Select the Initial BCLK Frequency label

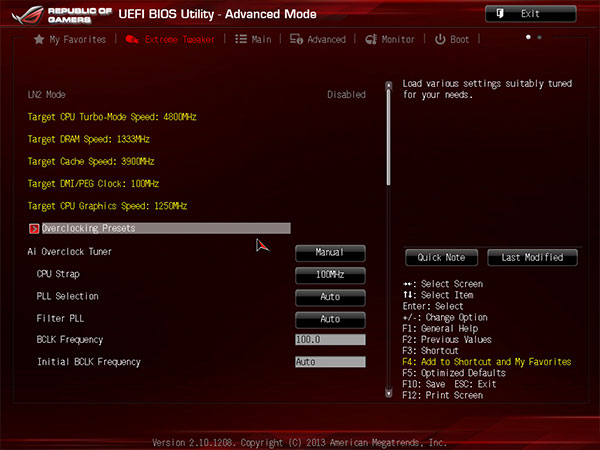point(89,362)
